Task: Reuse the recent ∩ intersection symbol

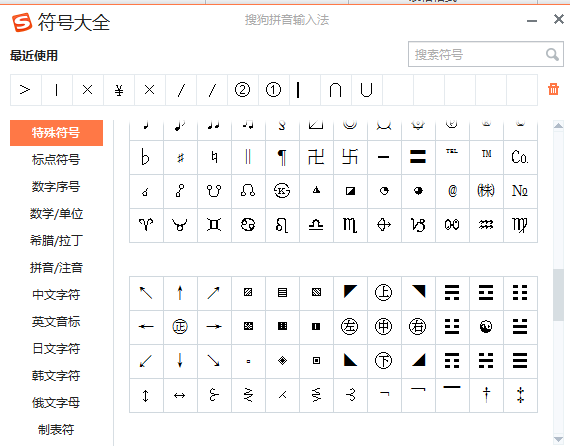Action: click(336, 90)
